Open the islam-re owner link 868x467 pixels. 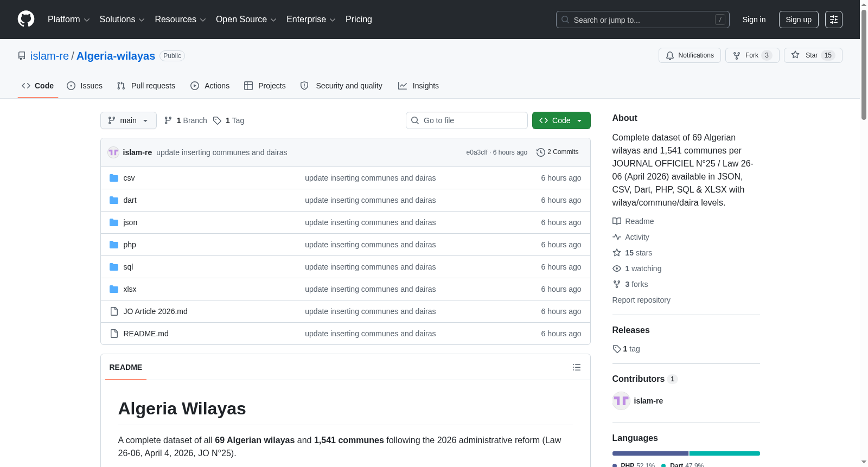[x=49, y=56]
